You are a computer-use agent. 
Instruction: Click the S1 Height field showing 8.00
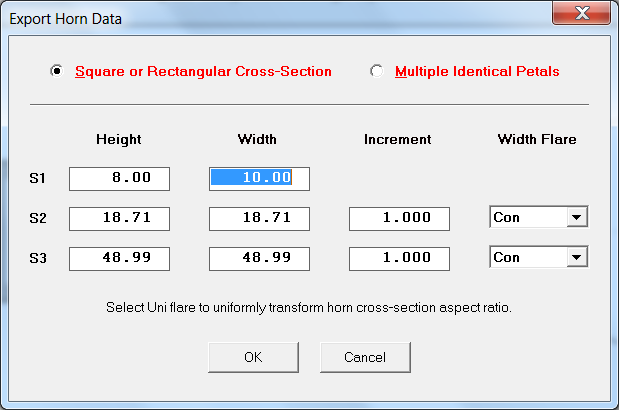point(119,179)
